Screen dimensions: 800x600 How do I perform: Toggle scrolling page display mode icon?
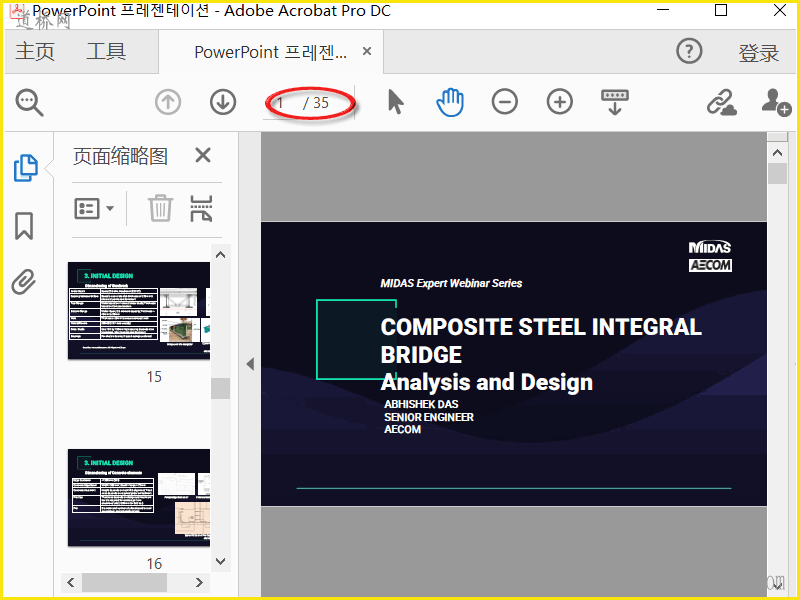615,102
